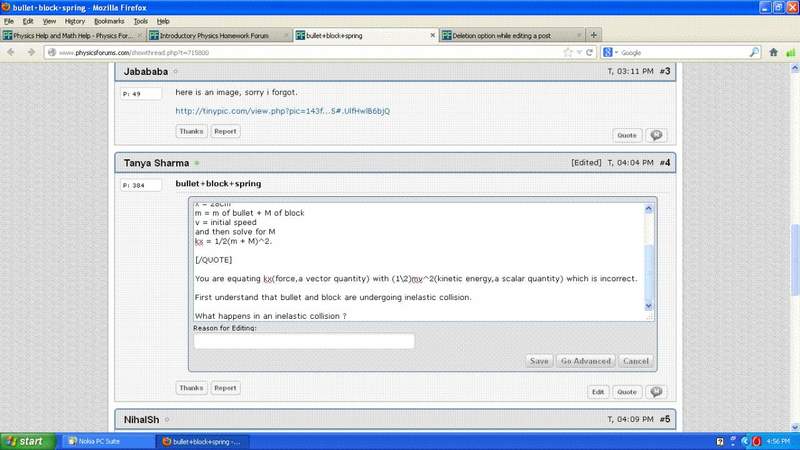
Task: Click Jabababa's offline status indicator
Action: [176, 72]
